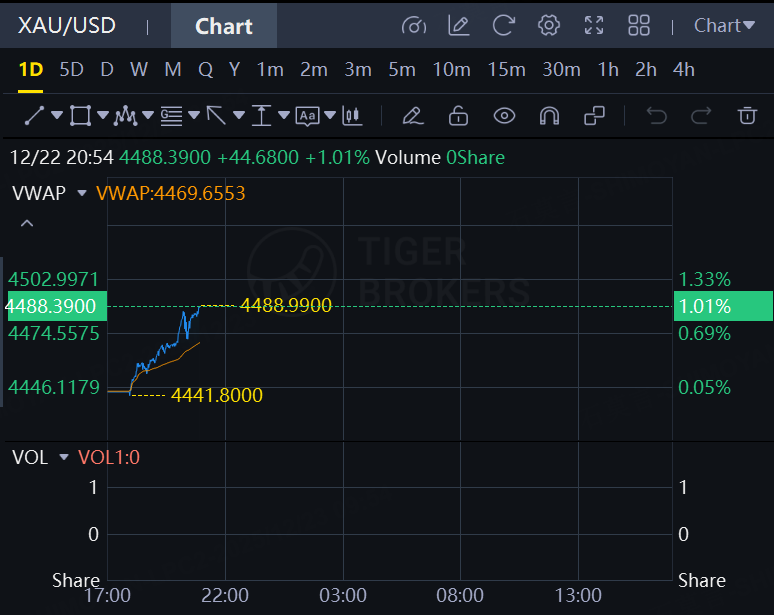Screen dimensions: 774x615
Task: Expand rectangle tool options arrow
Action: (x=103, y=115)
